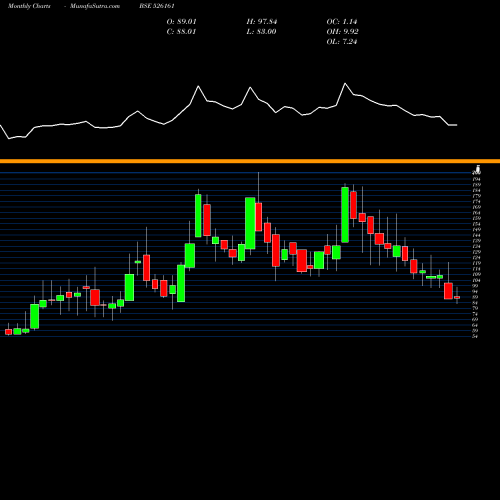Viewport: 500px width, 500px height.
Task: Click the low value "L: 83.00"
Action: 261,32
